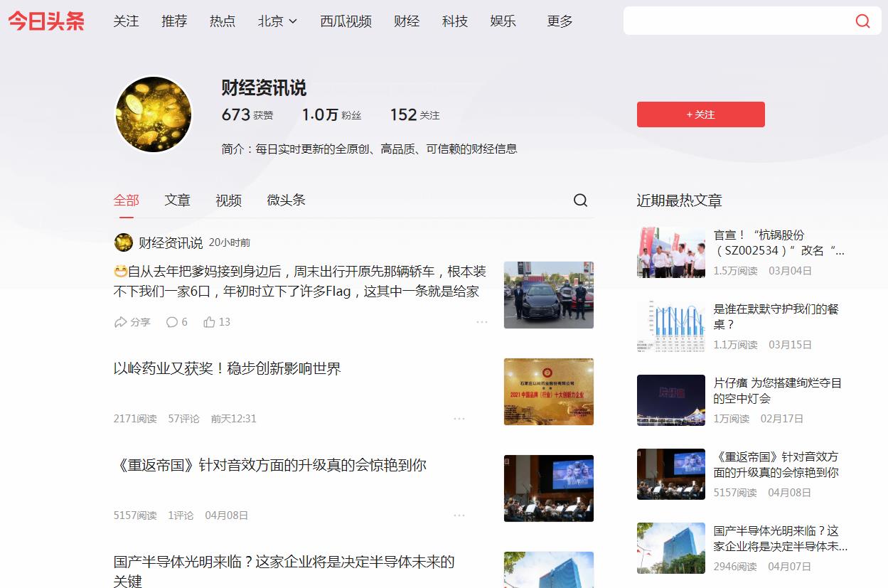Image resolution: width=888 pixels, height=588 pixels.
Task: Switch to the 微头条 tab
Action: click(287, 201)
